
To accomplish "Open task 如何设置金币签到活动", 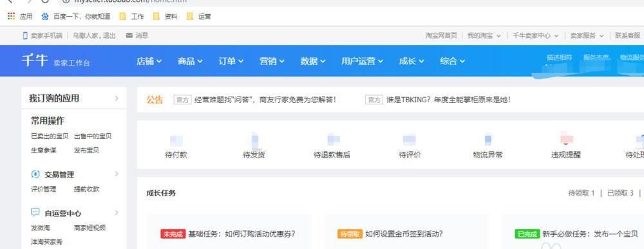I will [404, 234].
